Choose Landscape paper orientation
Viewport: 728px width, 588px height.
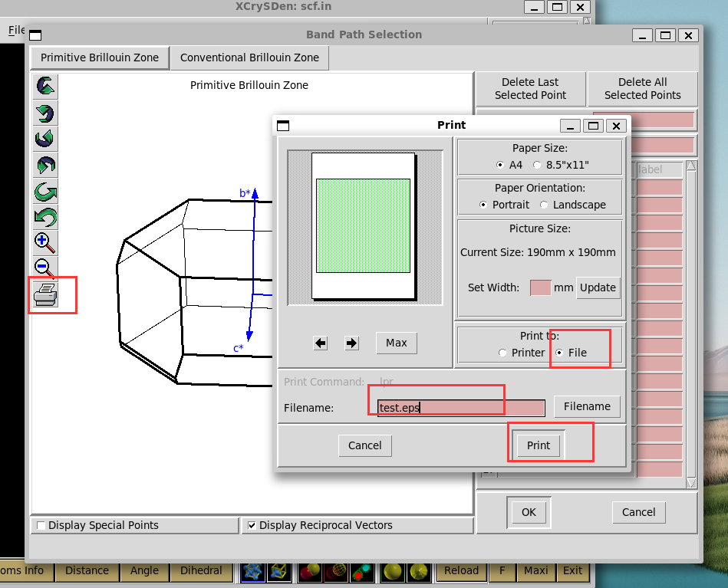click(573, 205)
